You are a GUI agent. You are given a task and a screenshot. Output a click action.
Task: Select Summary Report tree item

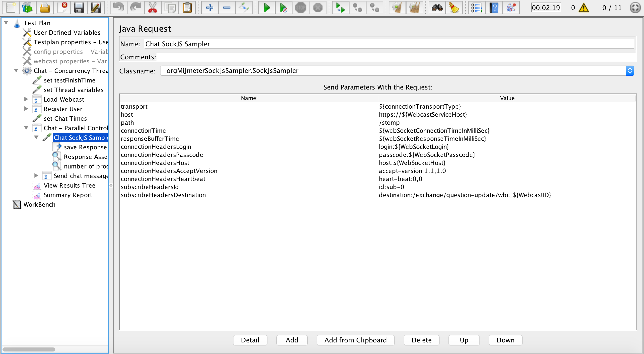(68, 195)
